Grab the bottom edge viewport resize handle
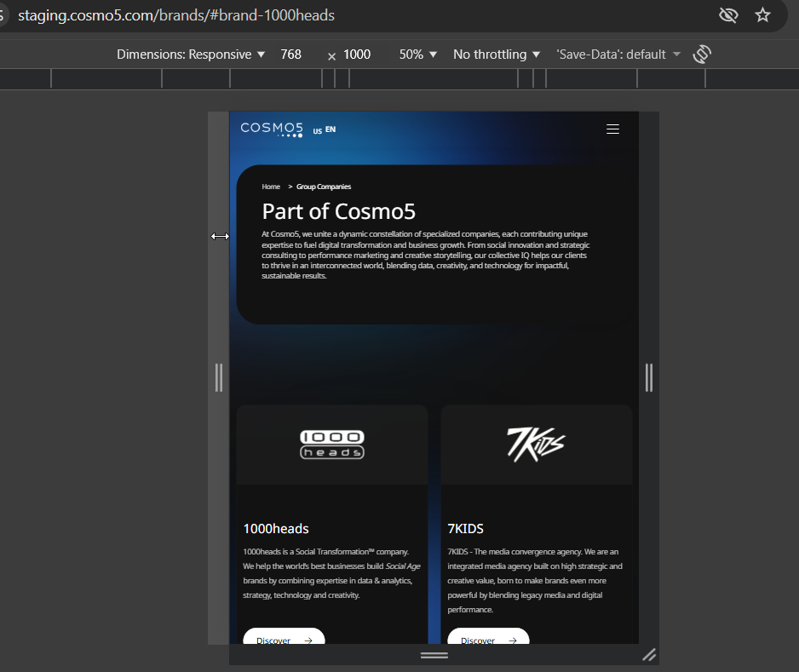This screenshot has height=672, width=799. 434,655
